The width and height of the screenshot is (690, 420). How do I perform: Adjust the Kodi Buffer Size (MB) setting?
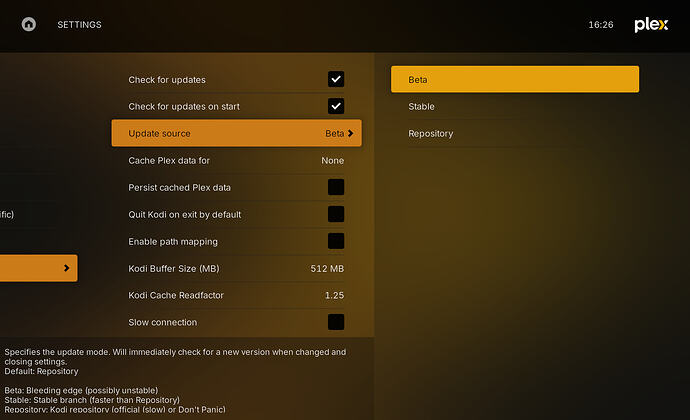[236, 268]
